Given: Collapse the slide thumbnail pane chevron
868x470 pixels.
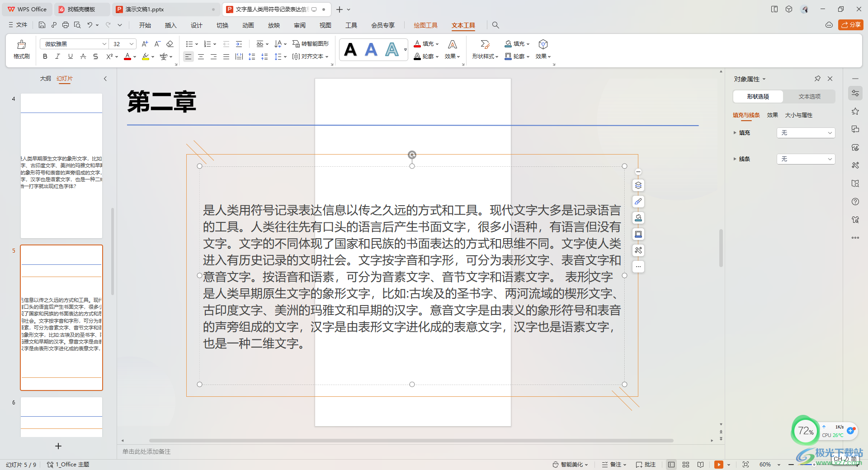Looking at the screenshot, I should (105, 79).
